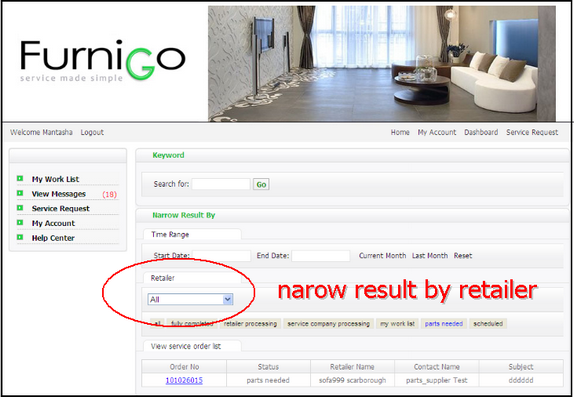
Task: Click the Keyword section heading
Action: (x=168, y=155)
